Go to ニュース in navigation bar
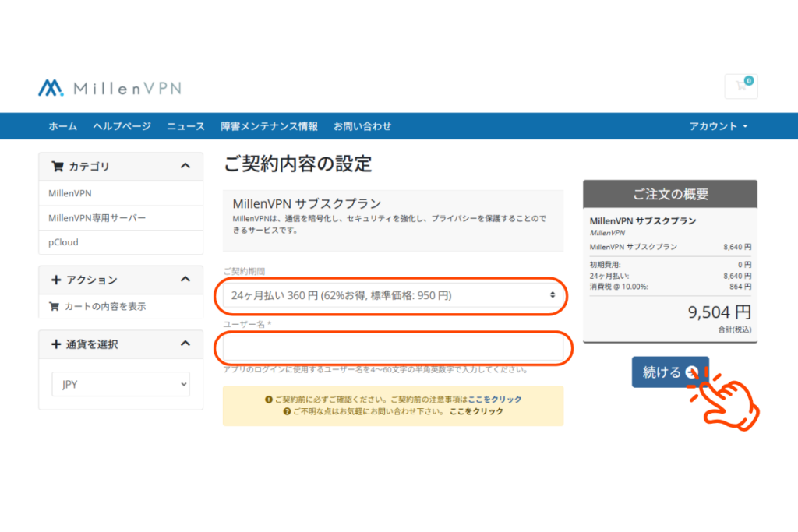This screenshot has width=798, height=532. 185,126
